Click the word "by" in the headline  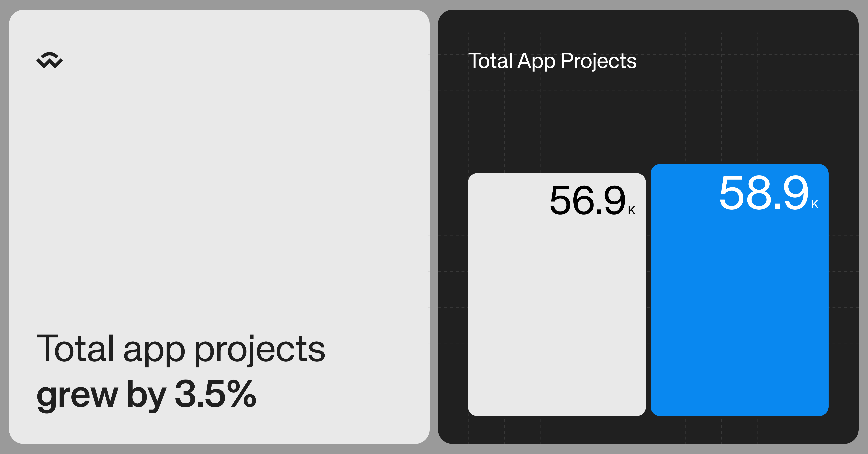point(146,395)
